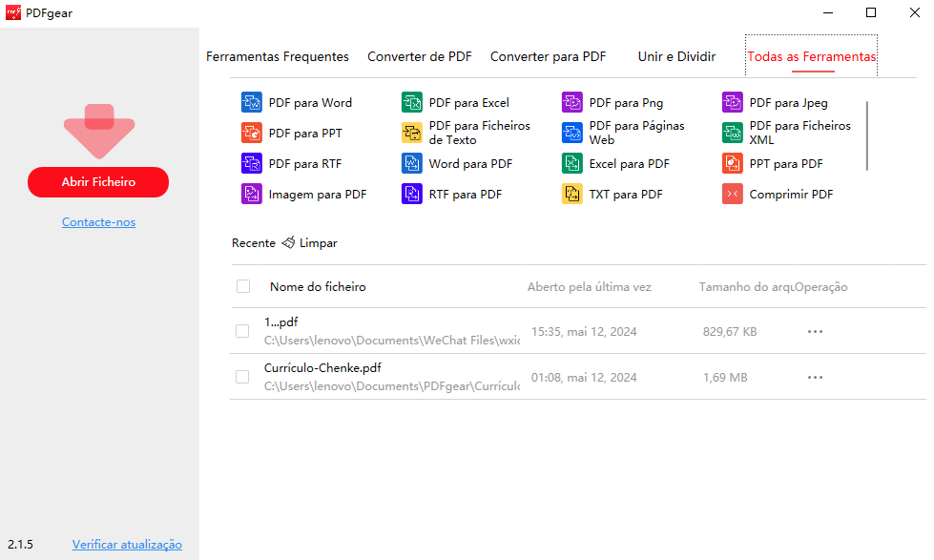Tick the checkbox for Currículo-Chenke.pdf

pos(242,377)
